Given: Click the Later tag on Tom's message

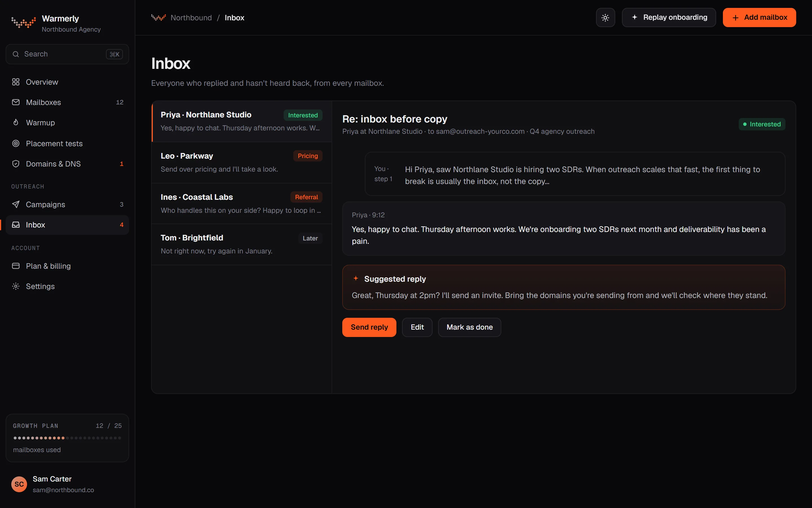Looking at the screenshot, I should click(x=310, y=238).
